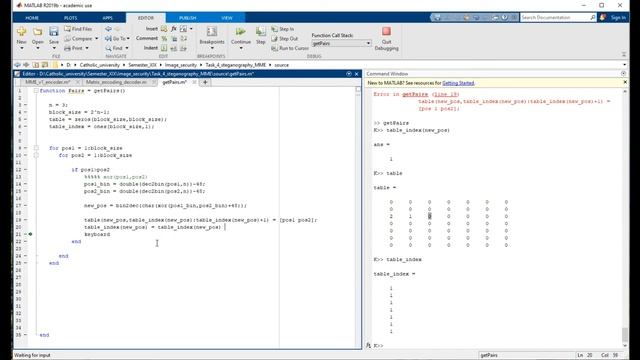Open the New dropdown arrow
Viewport: 640px width, 360px height.
point(22,48)
